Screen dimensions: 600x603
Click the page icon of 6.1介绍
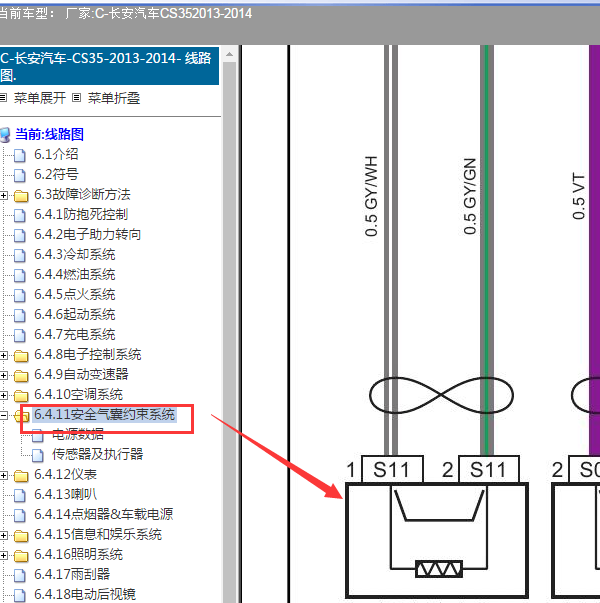20,155
